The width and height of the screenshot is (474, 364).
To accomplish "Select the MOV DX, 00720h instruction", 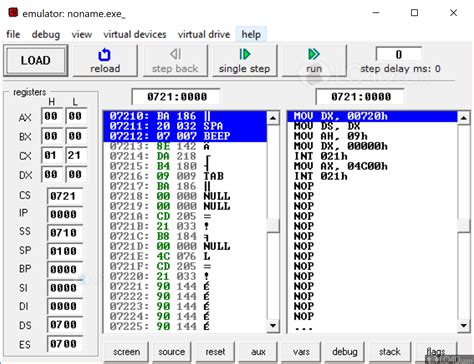I will (372, 116).
